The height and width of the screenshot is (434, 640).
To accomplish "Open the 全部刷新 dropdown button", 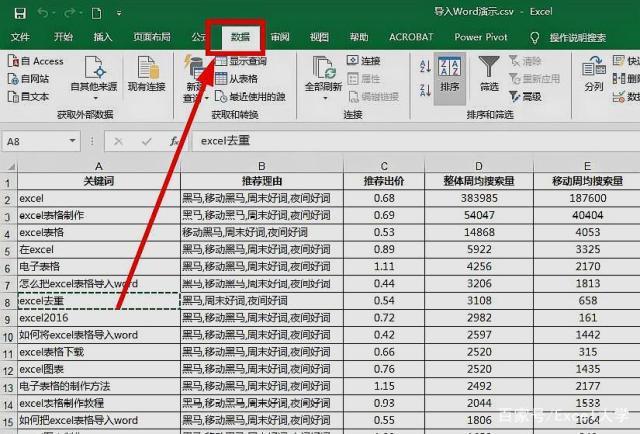I will pyautogui.click(x=324, y=78).
